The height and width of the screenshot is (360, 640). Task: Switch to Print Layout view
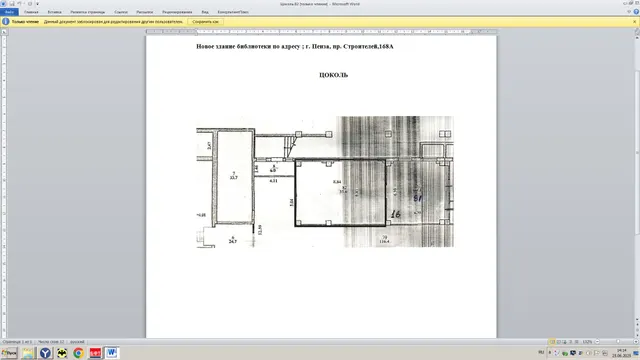pos(552,342)
